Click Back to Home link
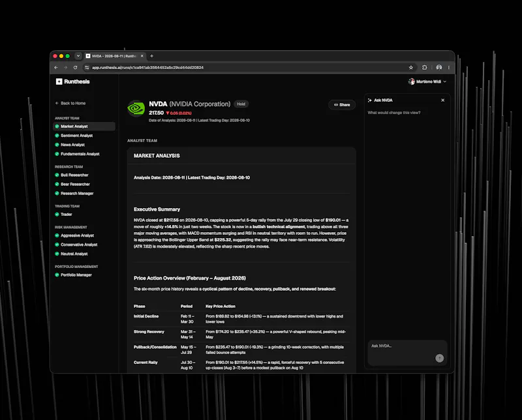The height and width of the screenshot is (420, 522). (70, 103)
